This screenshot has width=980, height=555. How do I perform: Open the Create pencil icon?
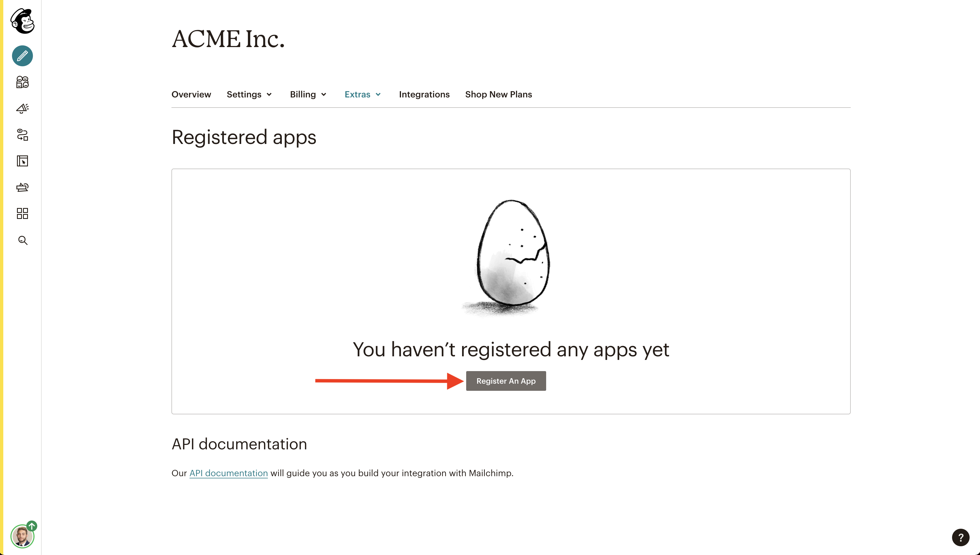pos(22,56)
